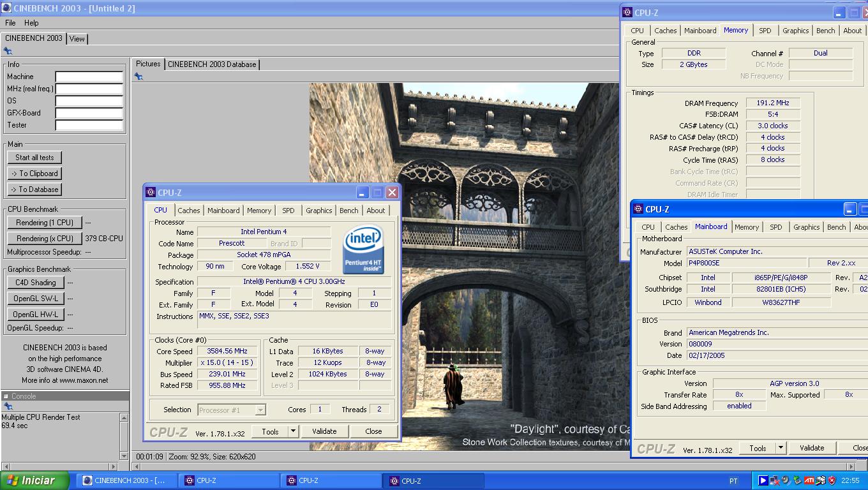This screenshot has height=490, width=868.
Task: Click the CINEBENCH title bar application icon
Action: (x=6, y=8)
